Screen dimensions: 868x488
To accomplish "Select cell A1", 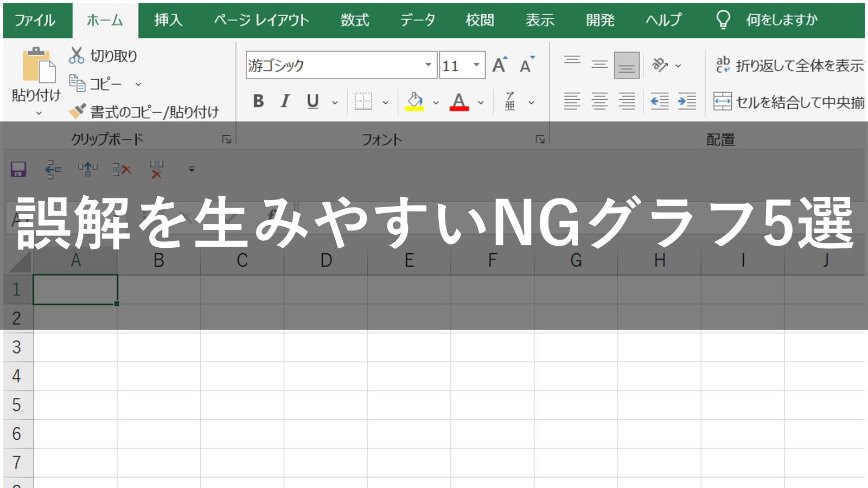I will point(75,289).
